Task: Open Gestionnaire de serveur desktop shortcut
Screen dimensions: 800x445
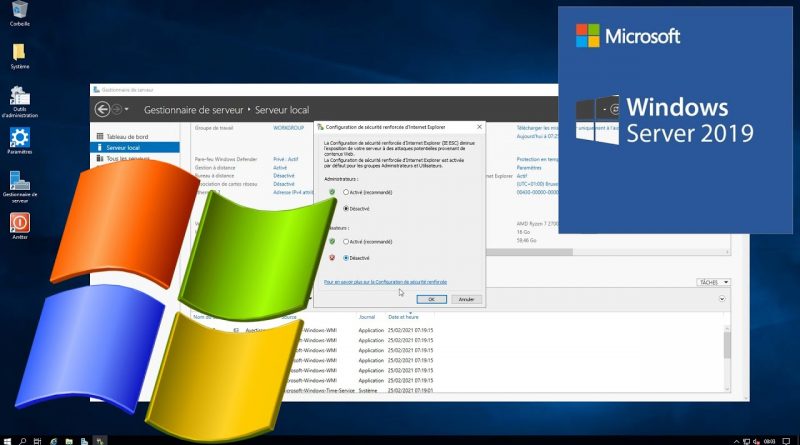Action: point(19,187)
